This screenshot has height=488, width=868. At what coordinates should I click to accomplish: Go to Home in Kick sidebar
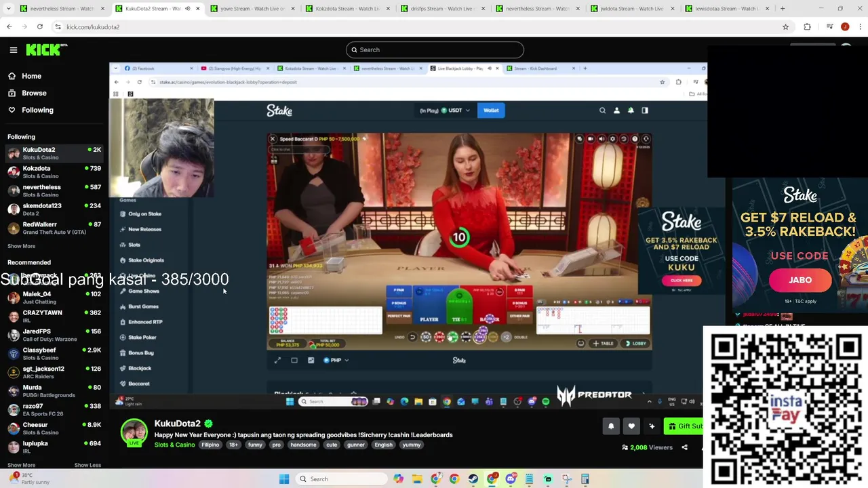pos(24,76)
